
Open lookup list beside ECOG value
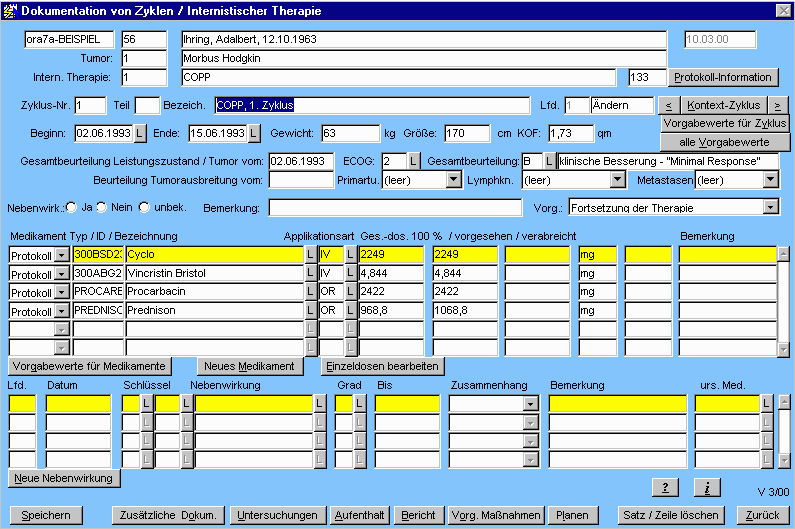413,161
